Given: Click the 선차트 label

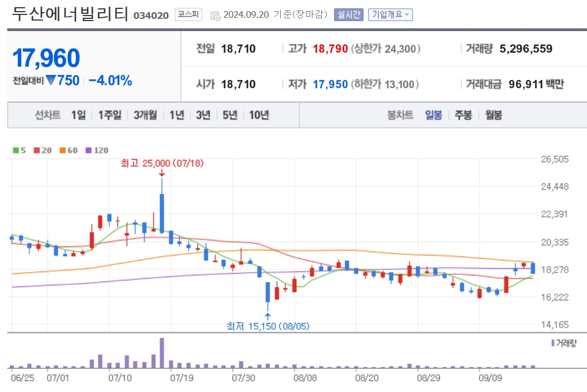Looking at the screenshot, I should click(48, 115).
